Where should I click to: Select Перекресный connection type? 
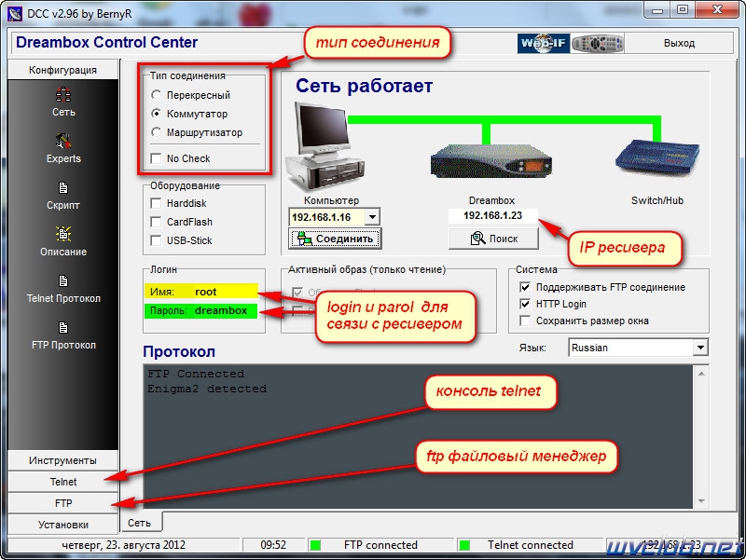[156, 95]
